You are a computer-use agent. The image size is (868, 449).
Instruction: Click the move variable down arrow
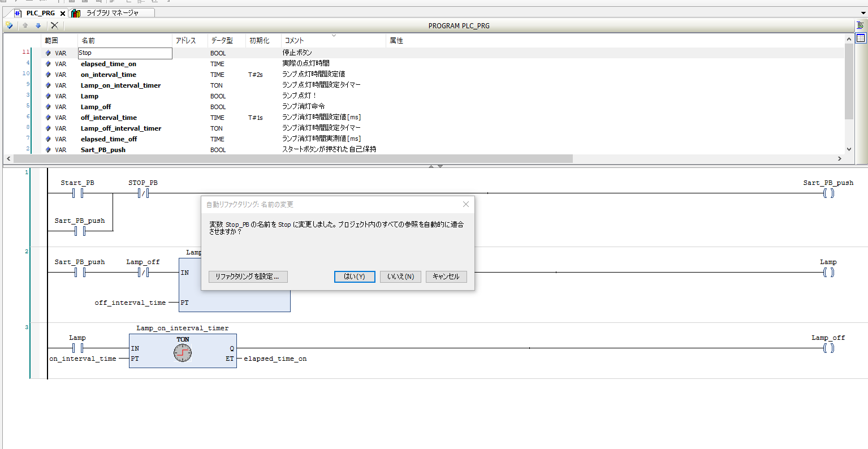click(x=38, y=25)
